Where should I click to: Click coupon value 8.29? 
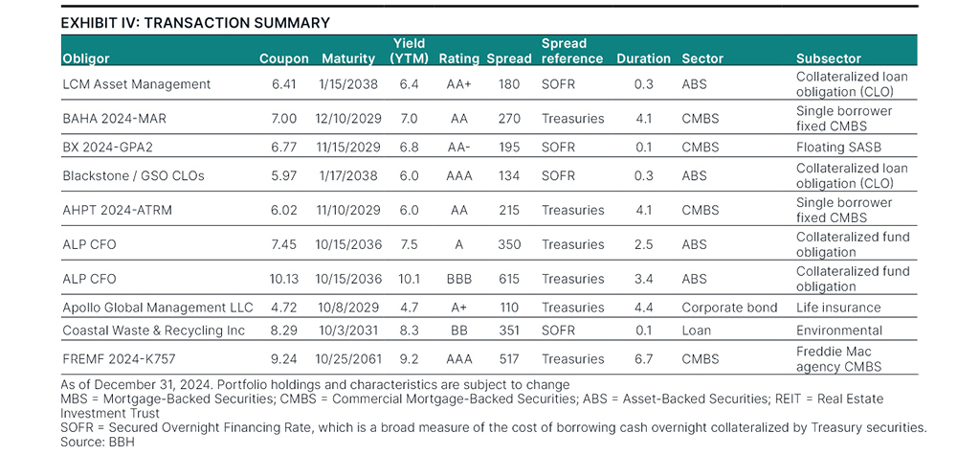click(x=284, y=331)
